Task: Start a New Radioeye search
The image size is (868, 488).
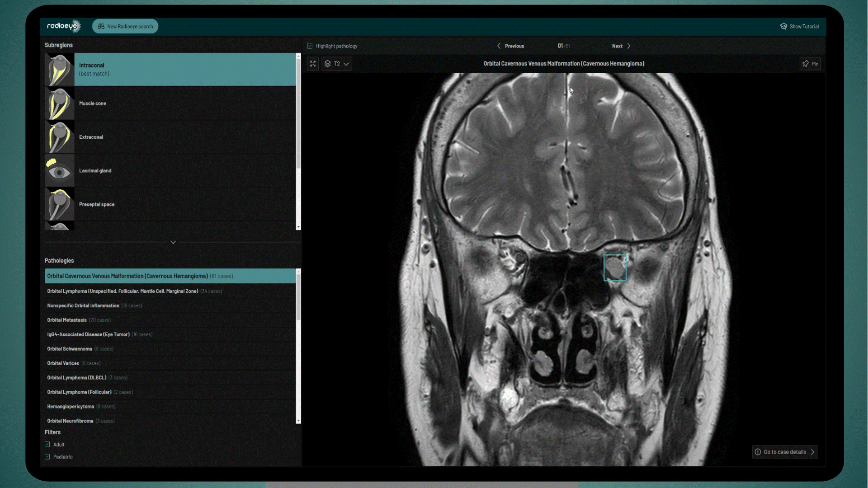Action: (125, 26)
